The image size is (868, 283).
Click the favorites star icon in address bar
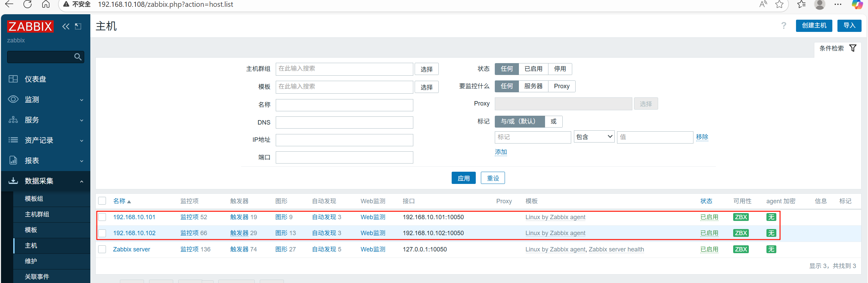[x=779, y=4]
